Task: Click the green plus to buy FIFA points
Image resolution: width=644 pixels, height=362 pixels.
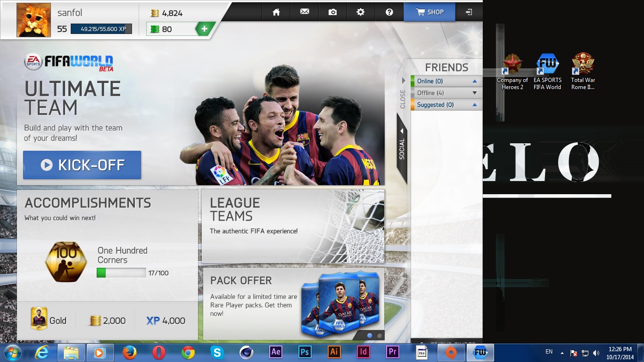Action: [x=204, y=28]
